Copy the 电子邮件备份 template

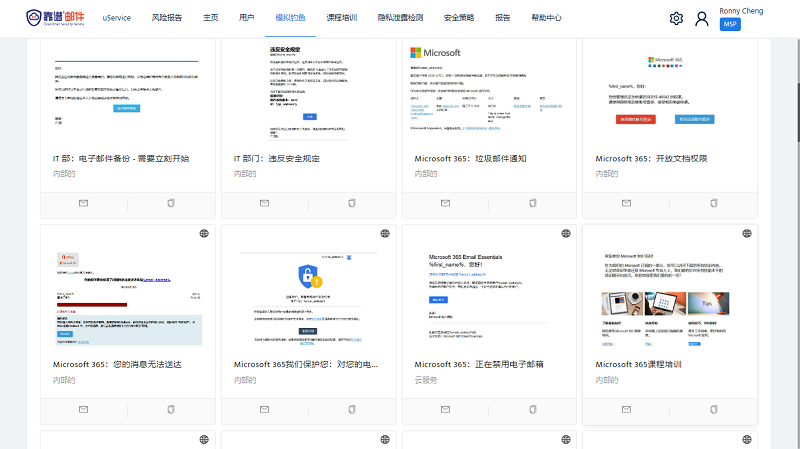tap(171, 203)
